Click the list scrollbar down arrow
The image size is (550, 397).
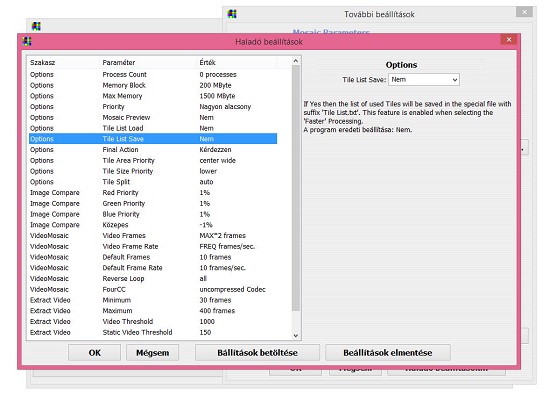[x=296, y=335]
